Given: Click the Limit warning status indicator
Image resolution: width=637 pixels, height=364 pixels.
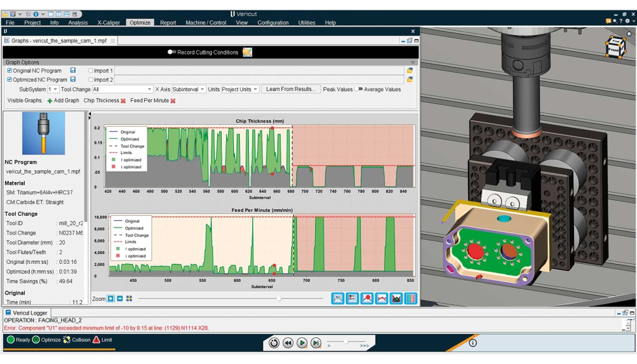Looking at the screenshot, I should [102, 339].
